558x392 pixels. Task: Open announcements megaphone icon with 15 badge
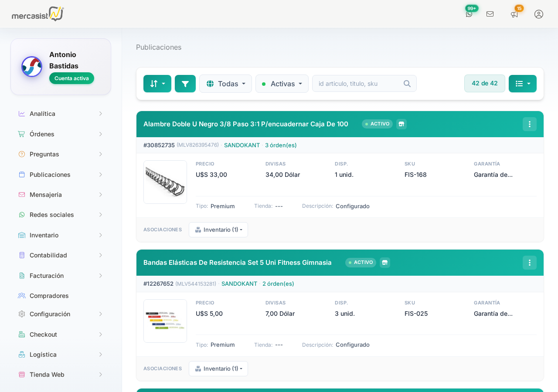pyautogui.click(x=514, y=14)
